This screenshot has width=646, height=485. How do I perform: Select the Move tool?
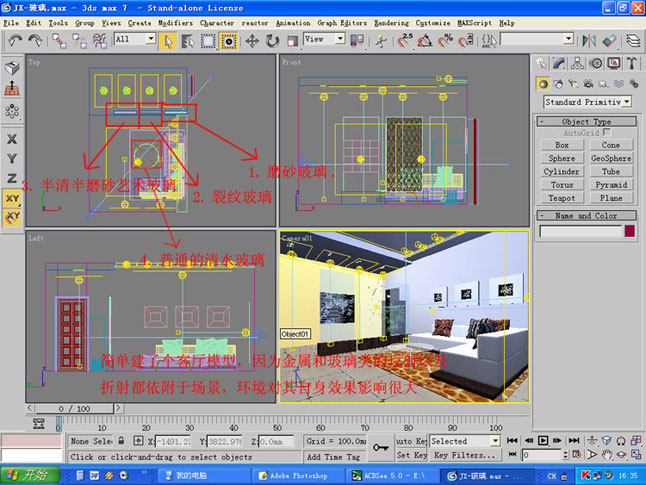tap(252, 41)
